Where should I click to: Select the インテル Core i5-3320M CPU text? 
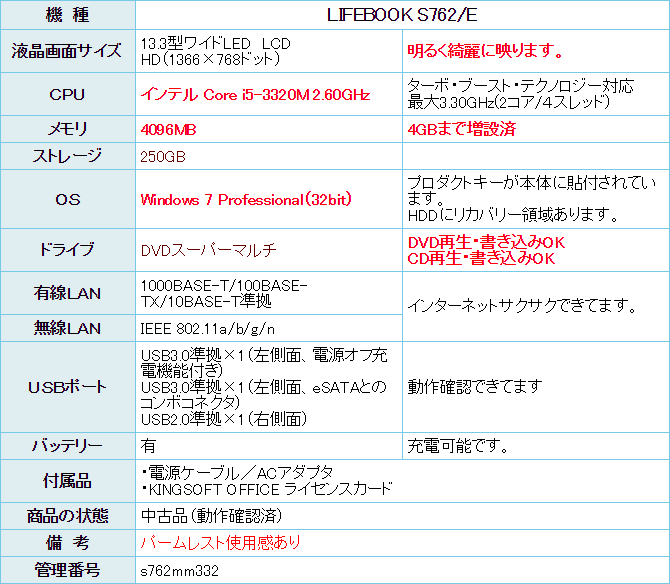pyautogui.click(x=256, y=95)
